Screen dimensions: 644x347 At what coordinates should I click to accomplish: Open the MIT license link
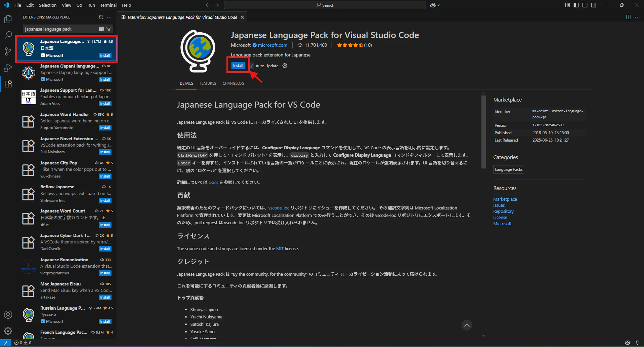tap(280, 248)
